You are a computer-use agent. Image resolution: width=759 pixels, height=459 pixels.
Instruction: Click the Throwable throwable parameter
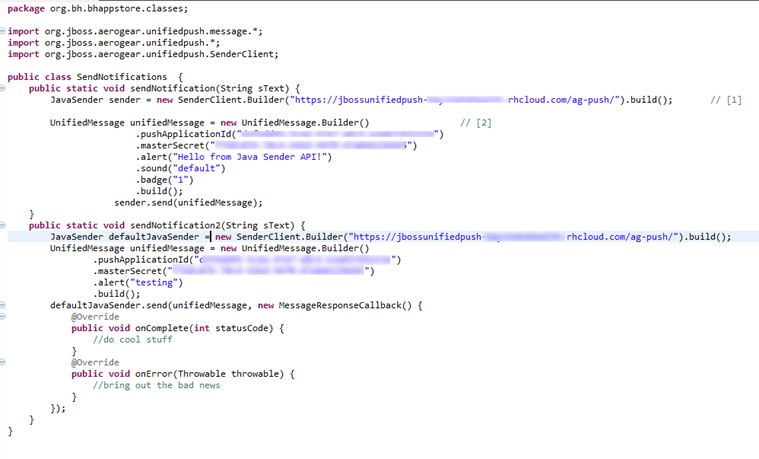(x=238, y=373)
